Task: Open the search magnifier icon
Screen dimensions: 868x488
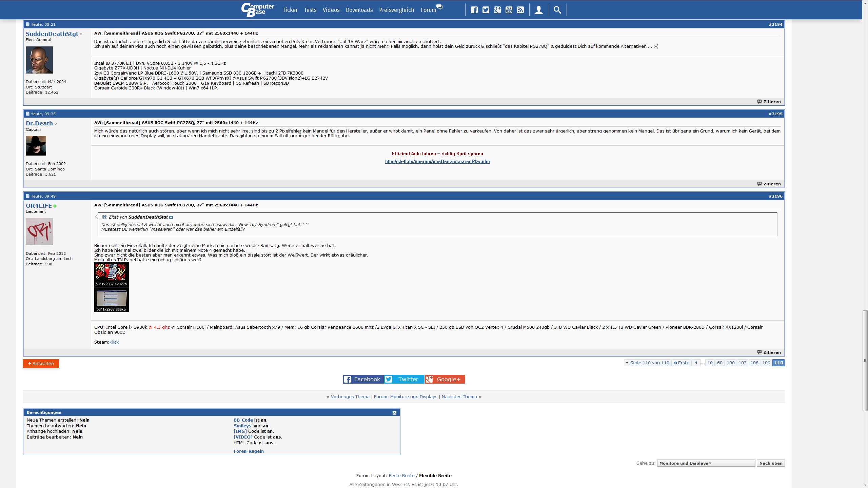Action: pyautogui.click(x=557, y=10)
